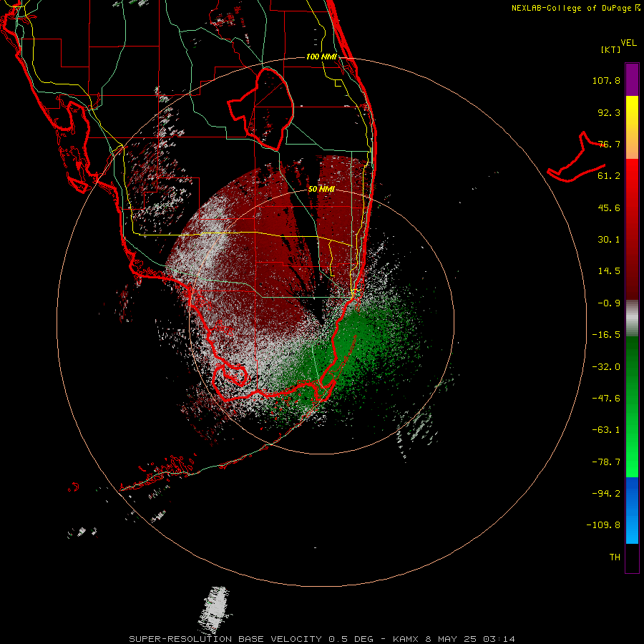This screenshot has width=644, height=644.
Task: Click the blue segment of the color bar
Action: click(x=632, y=510)
